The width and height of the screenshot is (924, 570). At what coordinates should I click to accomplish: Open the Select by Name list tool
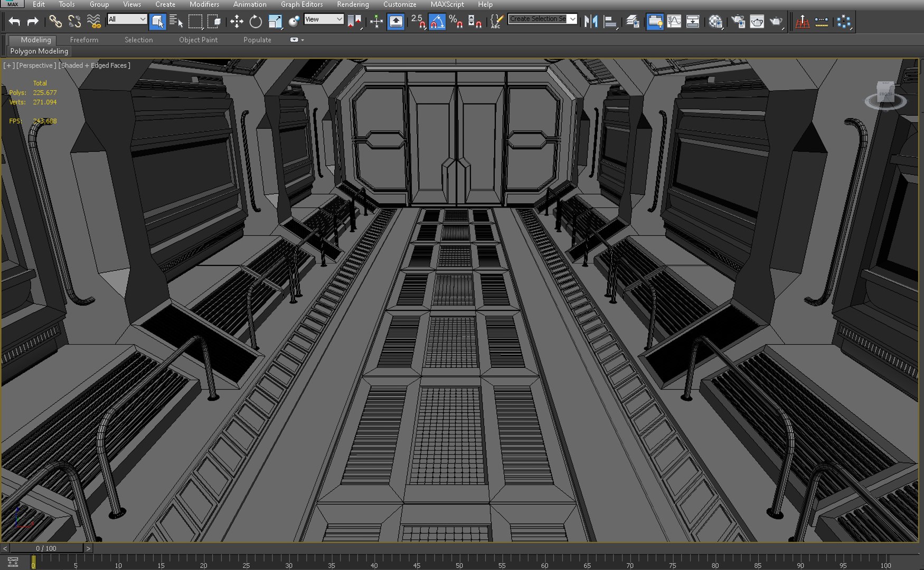(176, 22)
